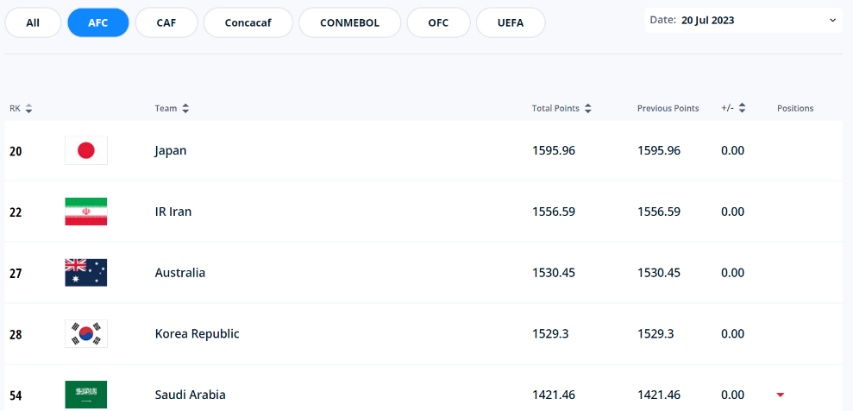Image resolution: width=853 pixels, height=411 pixels.
Task: Toggle the active AFC filter pill
Action: [98, 23]
